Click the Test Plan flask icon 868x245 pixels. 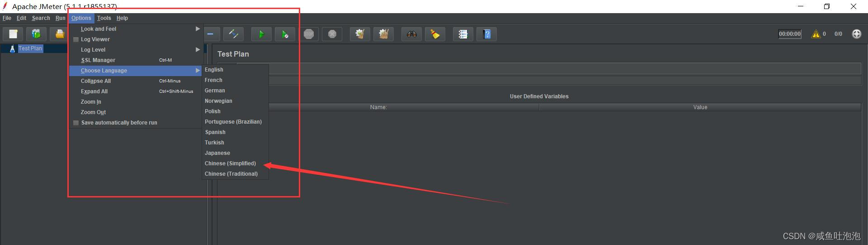[x=12, y=48]
